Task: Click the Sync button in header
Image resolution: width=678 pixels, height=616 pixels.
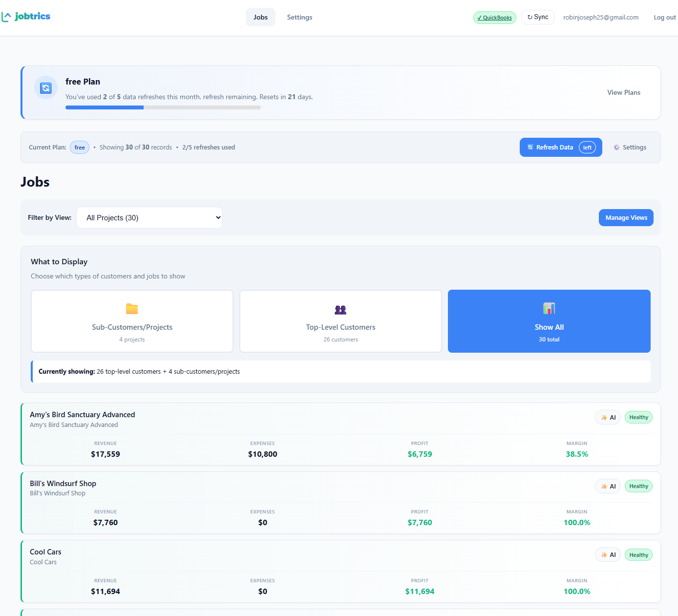Action: [537, 17]
